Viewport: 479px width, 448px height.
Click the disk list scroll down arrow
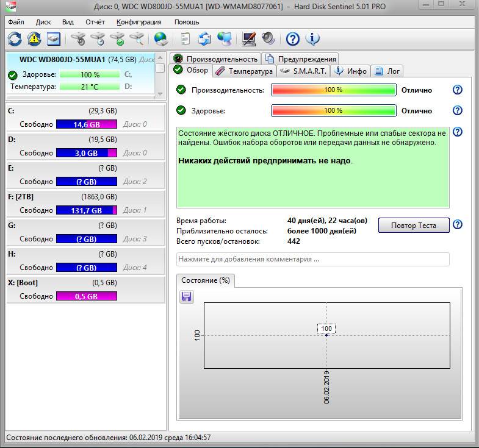(x=160, y=93)
